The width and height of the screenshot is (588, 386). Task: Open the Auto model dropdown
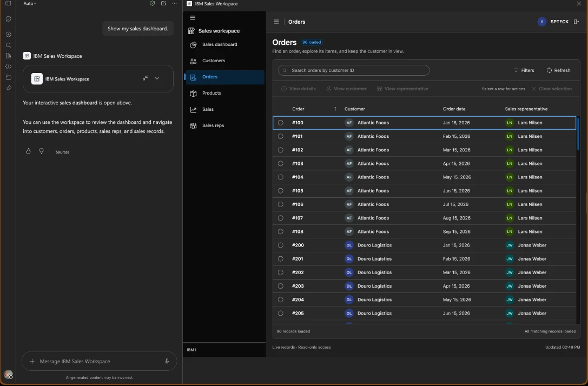(x=30, y=3)
